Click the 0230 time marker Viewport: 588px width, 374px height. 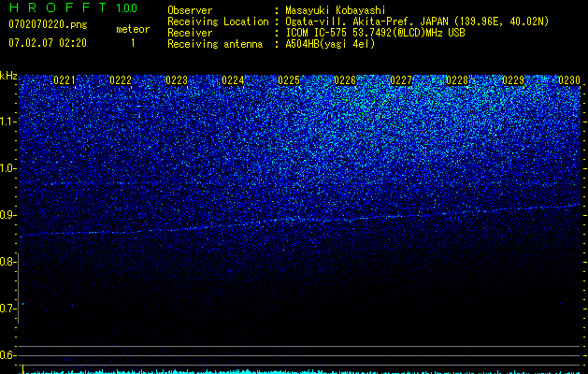point(569,80)
